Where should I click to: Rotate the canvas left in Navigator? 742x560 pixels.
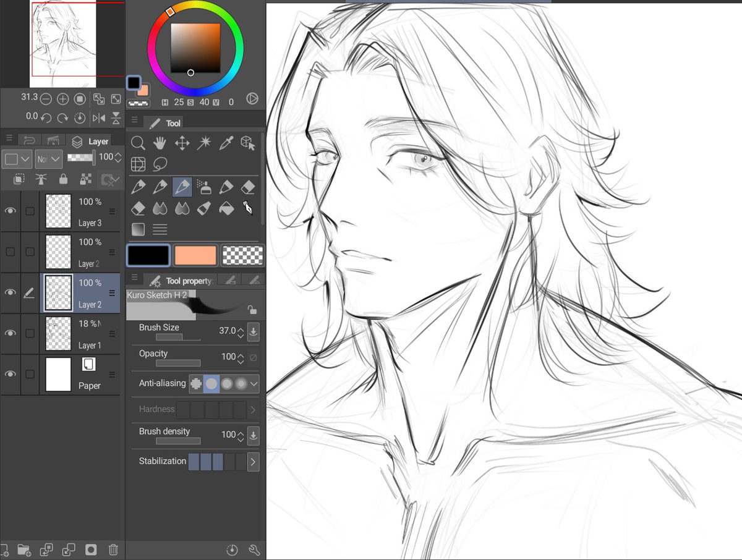point(46,117)
